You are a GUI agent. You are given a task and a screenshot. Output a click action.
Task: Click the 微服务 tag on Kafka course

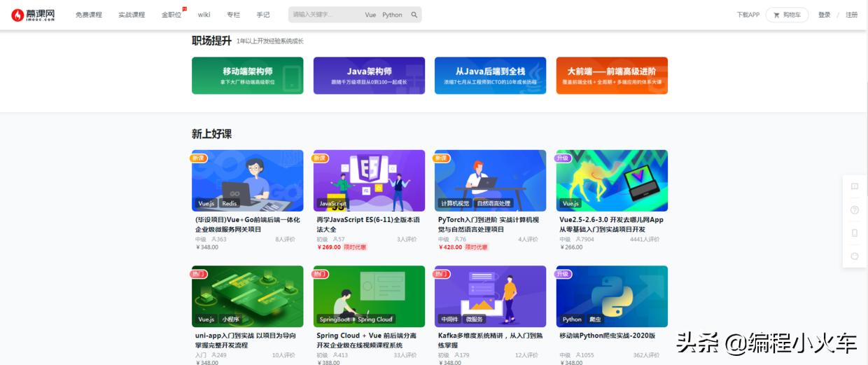tap(474, 319)
